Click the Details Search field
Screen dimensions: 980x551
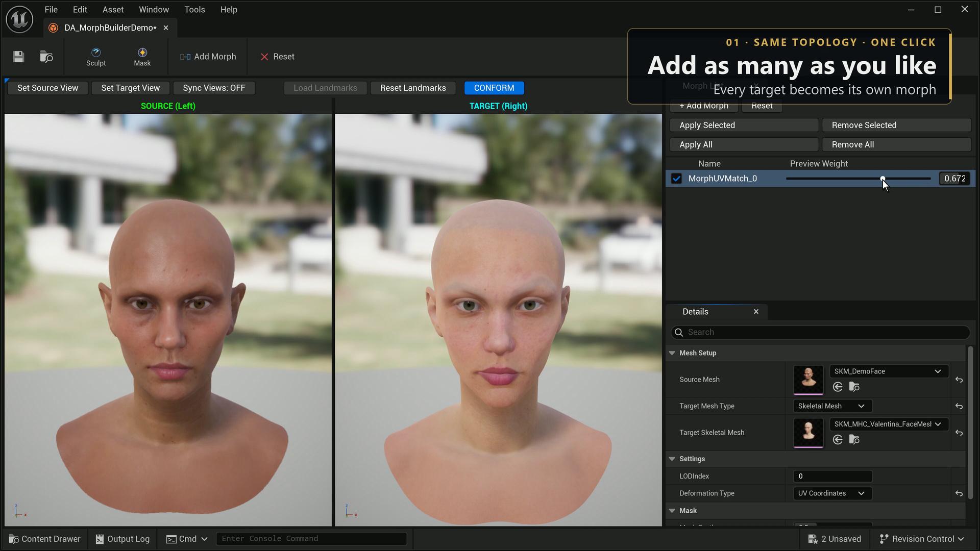[820, 332]
